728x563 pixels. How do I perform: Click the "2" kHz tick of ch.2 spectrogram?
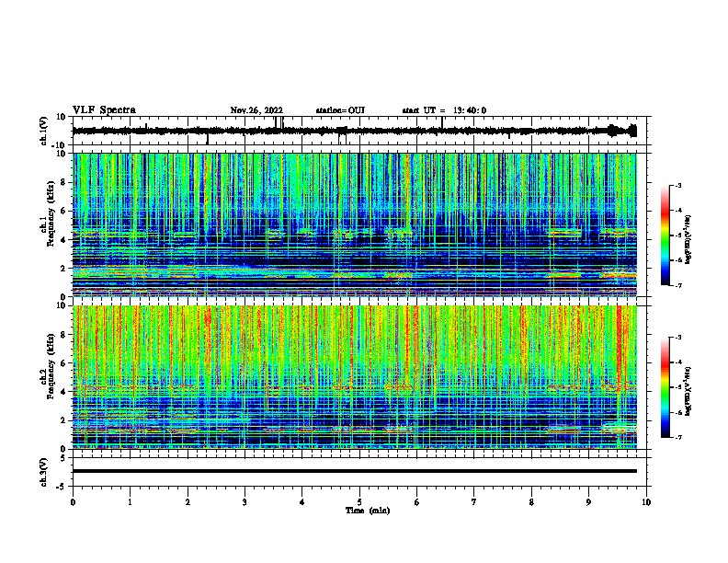[63, 420]
